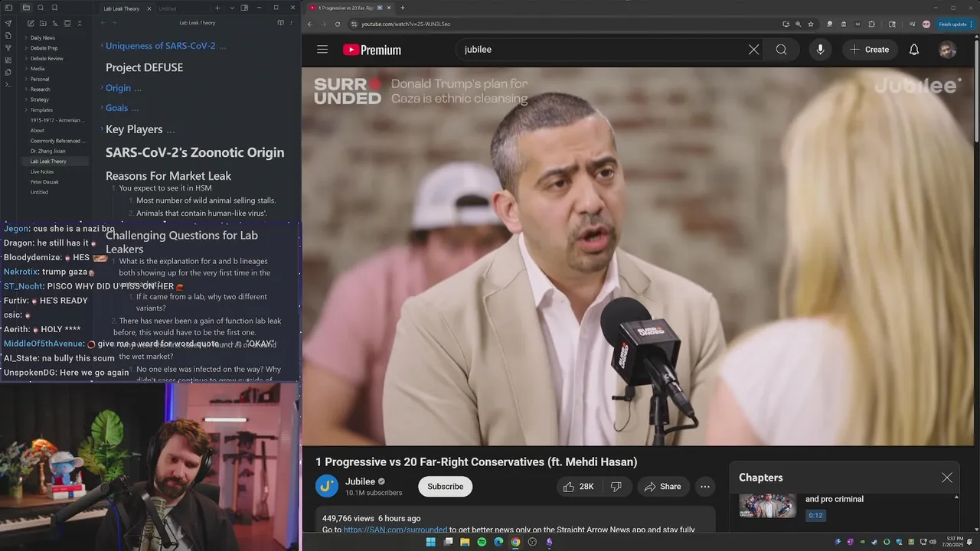Open YouTube account avatar menu
Image resolution: width=980 pixels, height=551 pixels.
pos(948,50)
